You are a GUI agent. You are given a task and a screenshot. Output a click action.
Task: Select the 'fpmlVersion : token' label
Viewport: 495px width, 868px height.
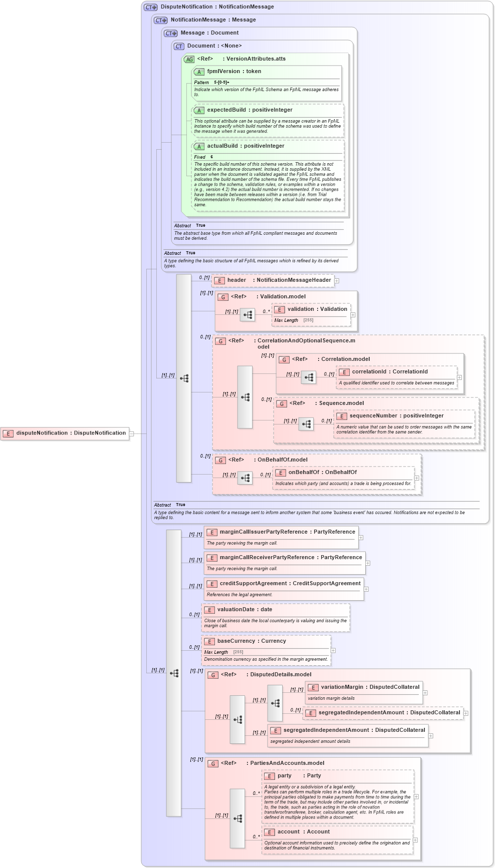pyautogui.click(x=234, y=72)
